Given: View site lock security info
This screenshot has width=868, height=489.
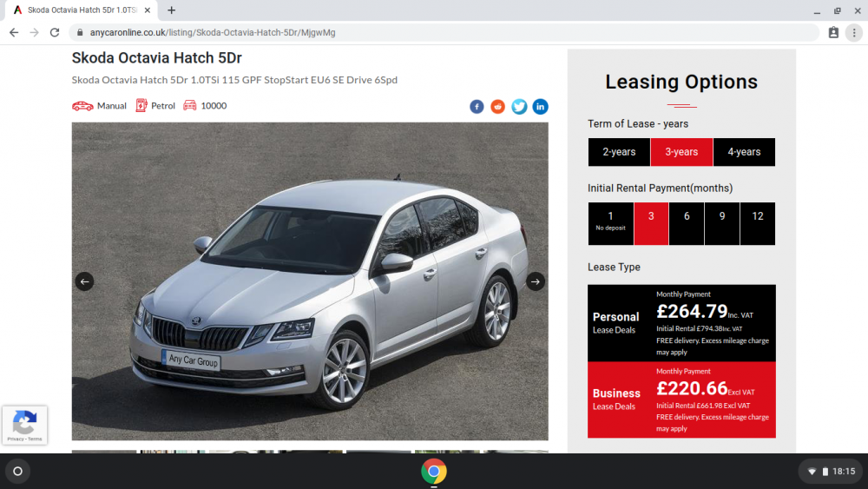Looking at the screenshot, I should pyautogui.click(x=80, y=33).
